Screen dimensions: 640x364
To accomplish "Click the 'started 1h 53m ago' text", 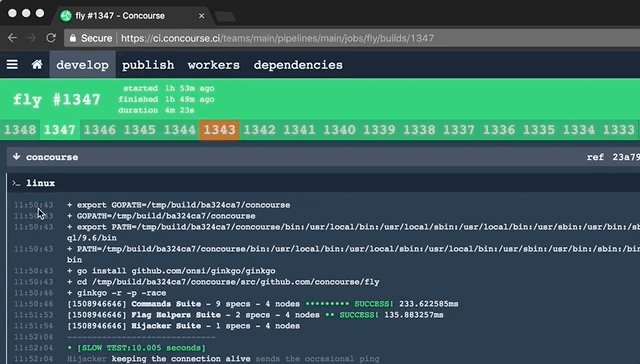I will (169, 88).
